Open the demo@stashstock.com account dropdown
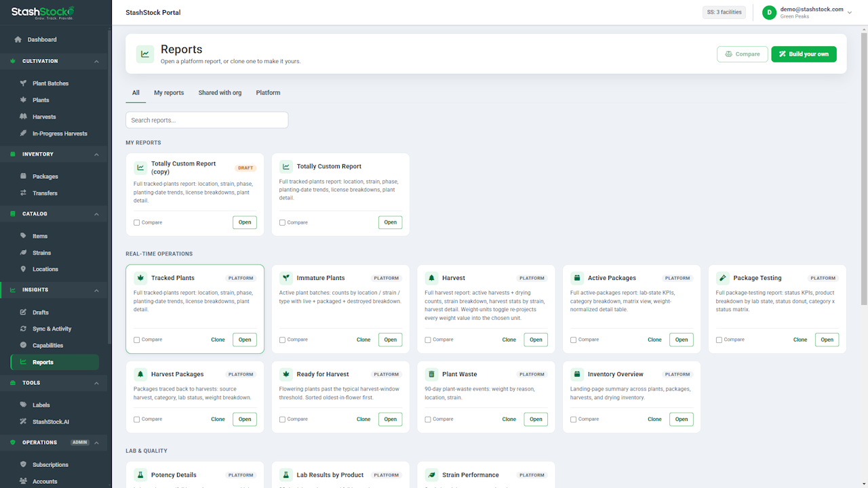868x488 pixels. click(x=806, y=12)
